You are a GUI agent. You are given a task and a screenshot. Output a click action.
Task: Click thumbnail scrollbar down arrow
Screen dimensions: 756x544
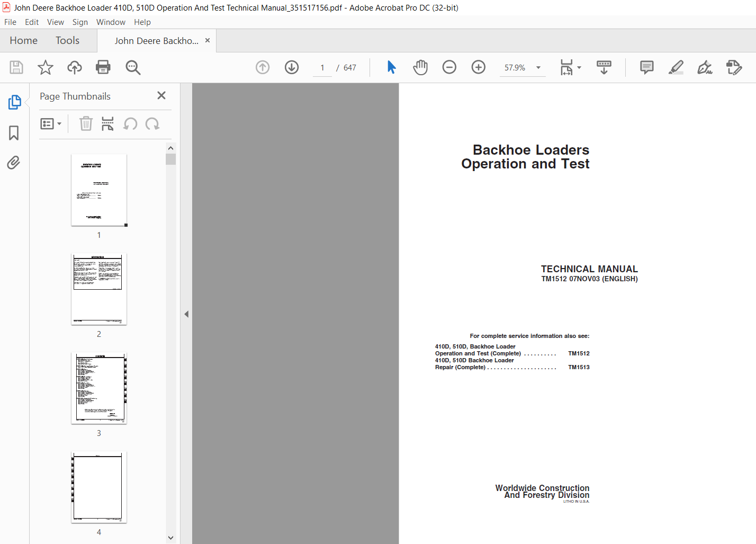coord(170,538)
